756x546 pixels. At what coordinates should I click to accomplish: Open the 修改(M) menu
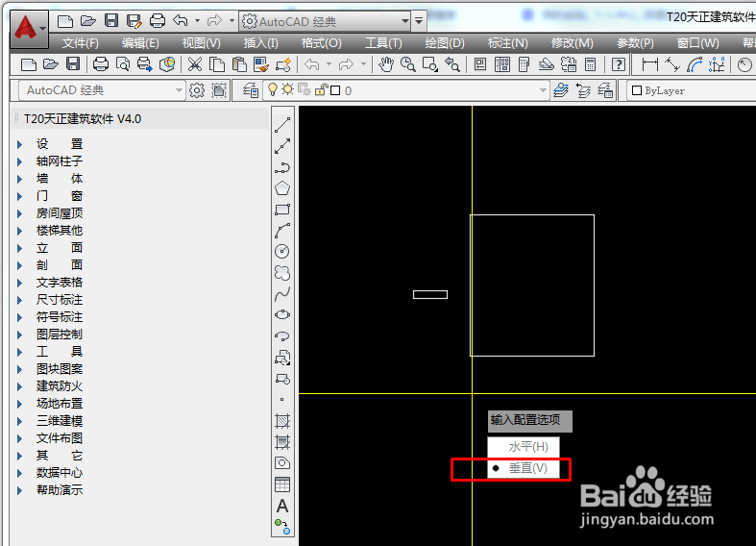572,43
